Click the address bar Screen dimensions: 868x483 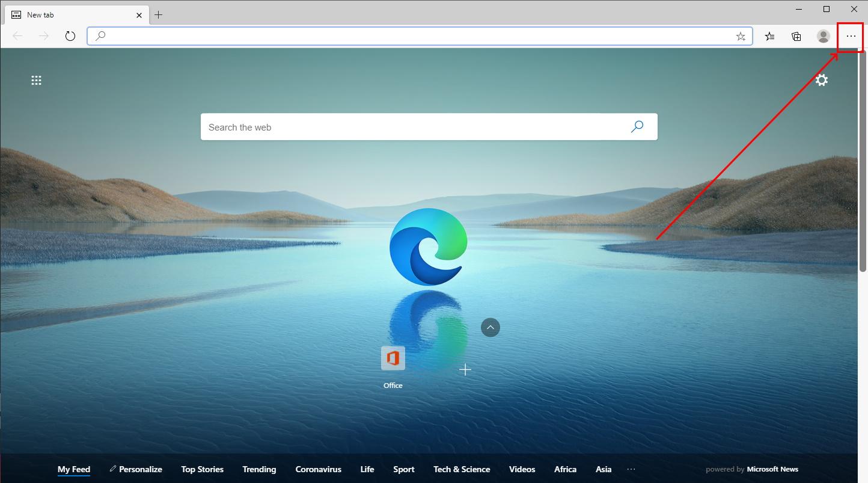420,36
